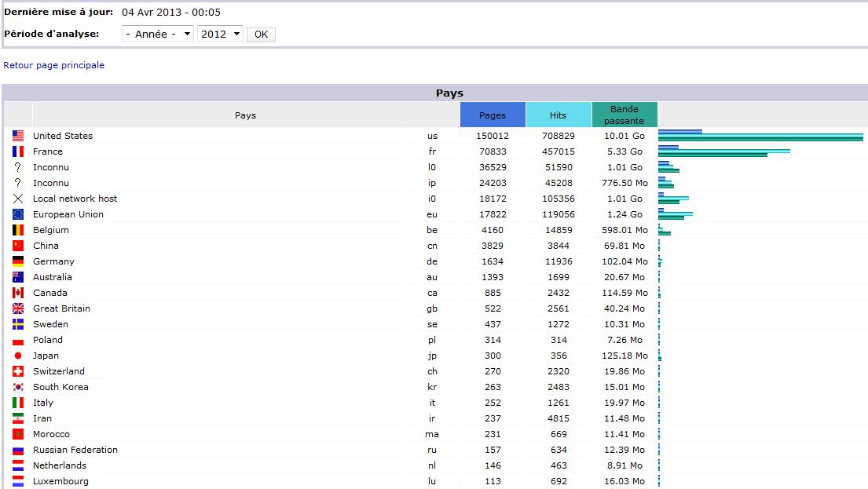The height and width of the screenshot is (489, 868).
Task: Open the 2012 year dropdown
Action: [220, 35]
